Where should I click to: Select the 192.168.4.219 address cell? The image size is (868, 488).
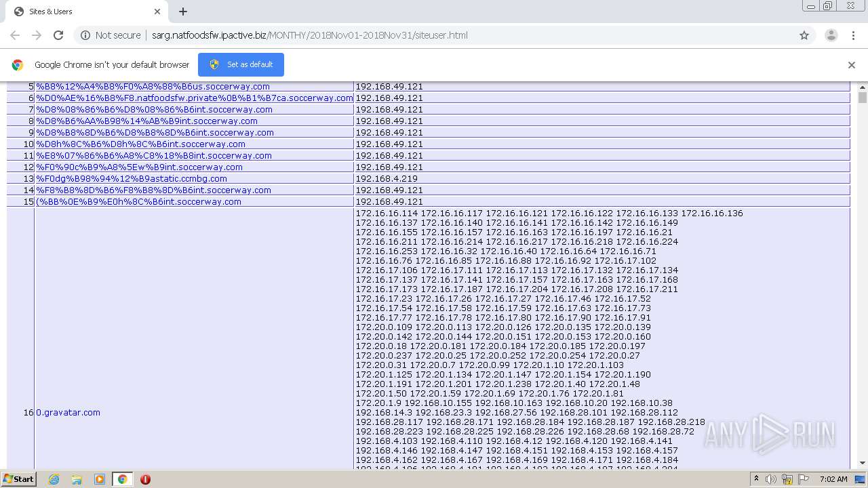click(x=601, y=178)
